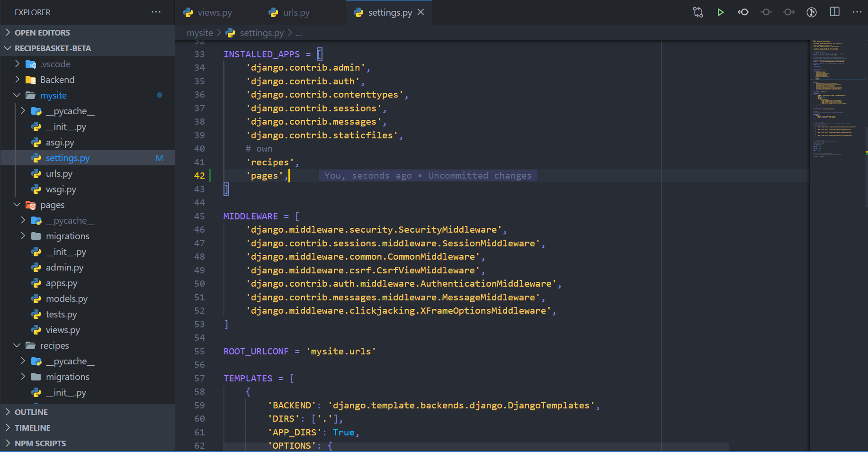Image resolution: width=868 pixels, height=452 pixels.
Task: Open the Explorer Views and More Actions menu
Action: [156, 12]
